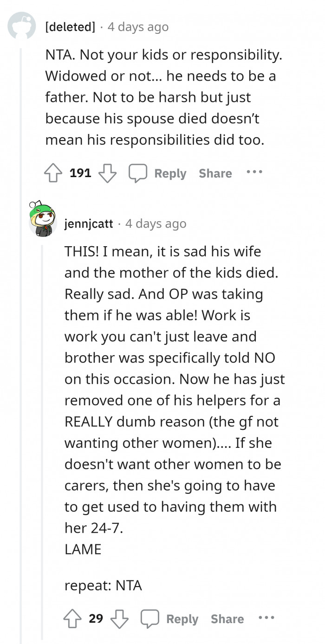
Task: Click jennjcatt's frog-hat avatar
Action: [42, 220]
